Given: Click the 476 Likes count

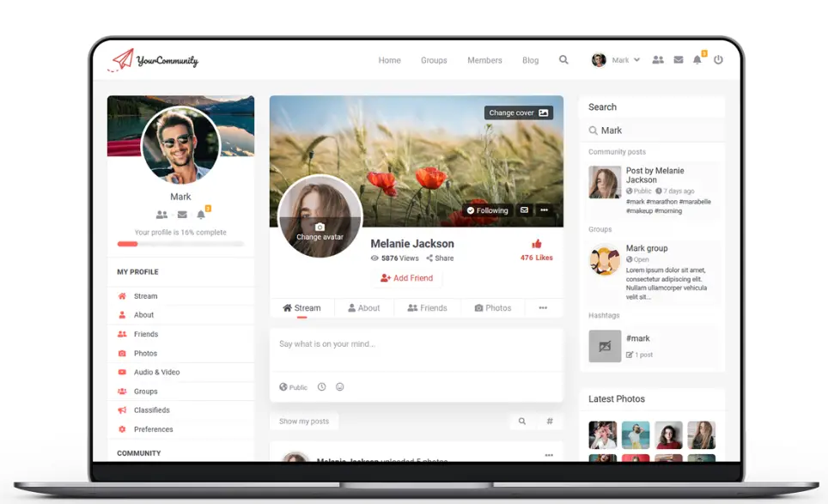Looking at the screenshot, I should tap(537, 258).
